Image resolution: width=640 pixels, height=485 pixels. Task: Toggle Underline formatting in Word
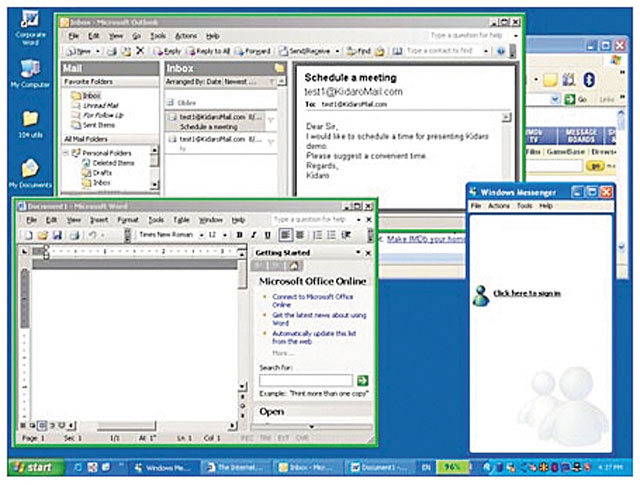pos(267,235)
